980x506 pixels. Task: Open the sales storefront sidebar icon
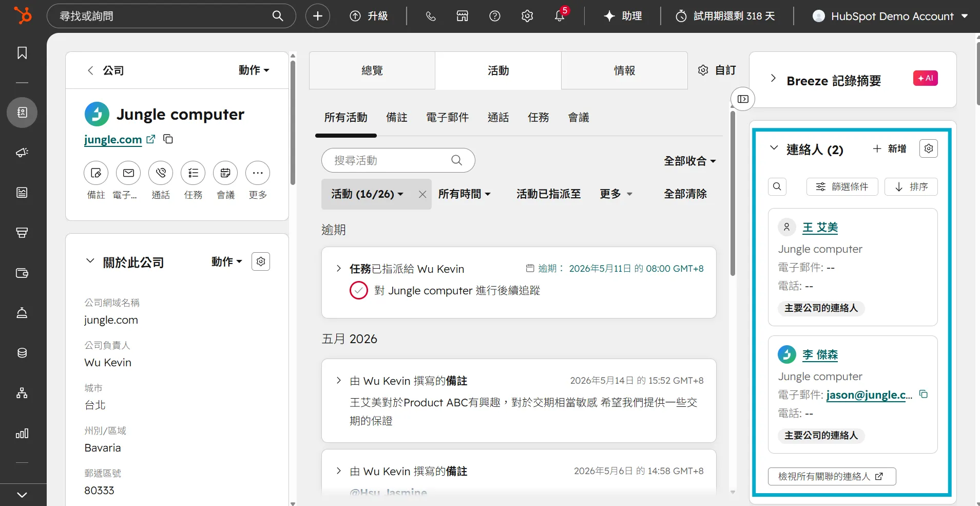click(22, 233)
